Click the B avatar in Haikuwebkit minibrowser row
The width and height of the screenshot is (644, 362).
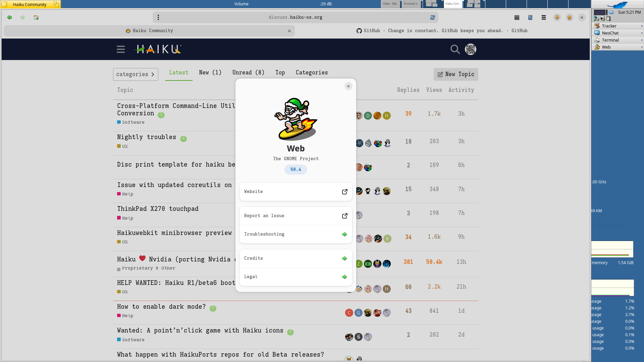point(387,239)
